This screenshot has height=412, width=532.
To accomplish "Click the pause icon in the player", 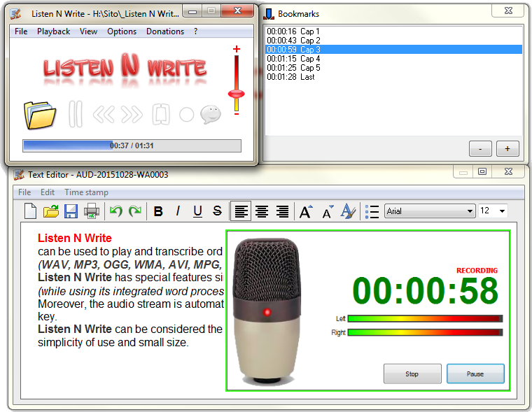I will point(76,114).
